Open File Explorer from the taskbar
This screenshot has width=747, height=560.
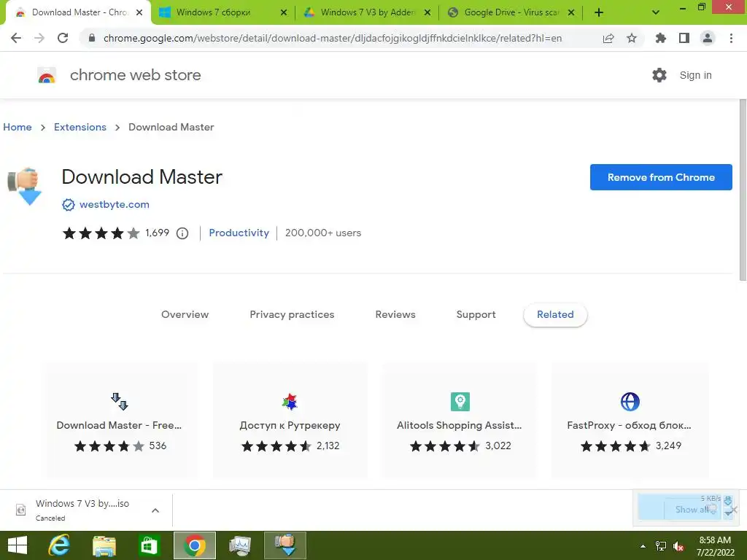coord(104,545)
